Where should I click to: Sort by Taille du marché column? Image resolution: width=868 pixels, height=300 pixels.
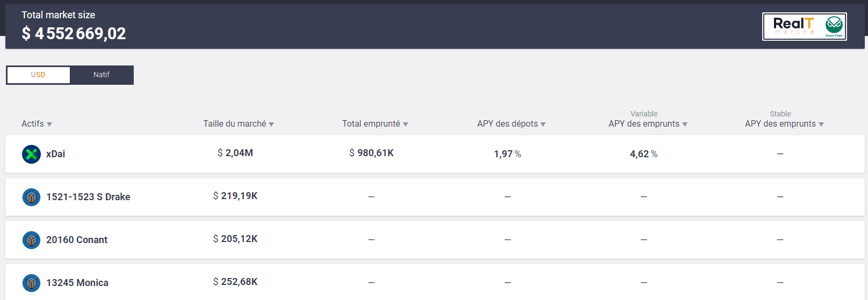(238, 124)
